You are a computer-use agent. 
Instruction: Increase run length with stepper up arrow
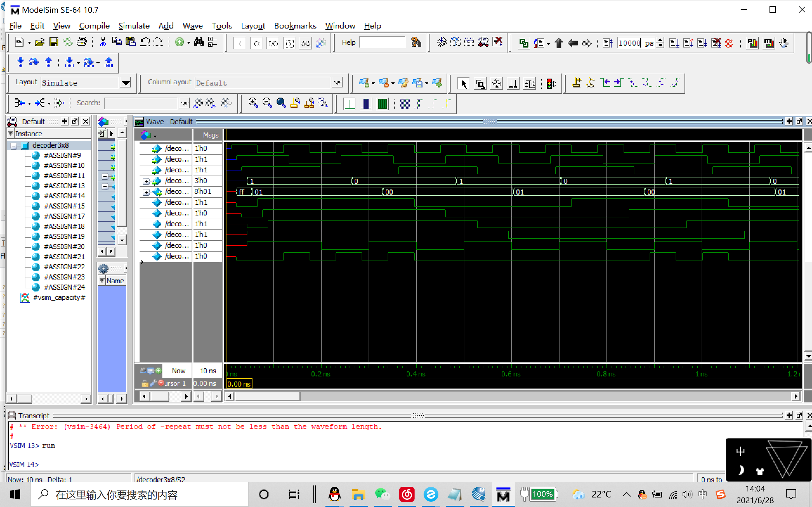[x=660, y=40]
